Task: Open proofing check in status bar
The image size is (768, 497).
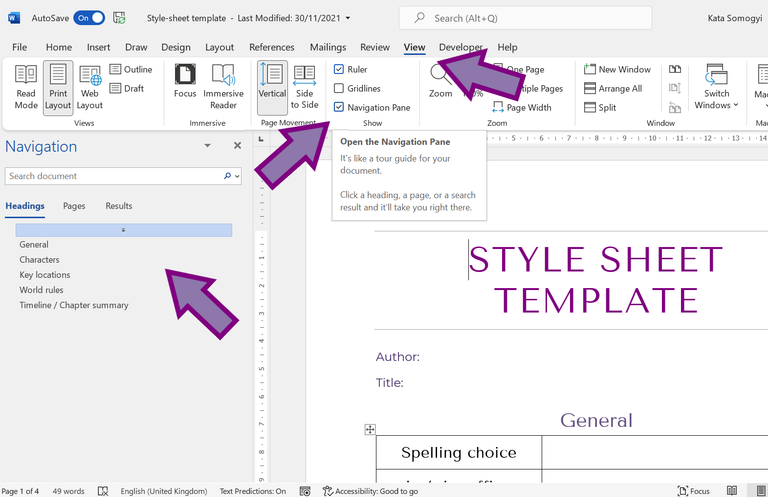Action: point(103,491)
